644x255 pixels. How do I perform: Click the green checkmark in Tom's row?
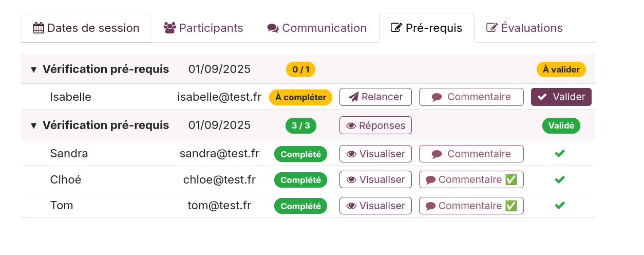[560, 206]
